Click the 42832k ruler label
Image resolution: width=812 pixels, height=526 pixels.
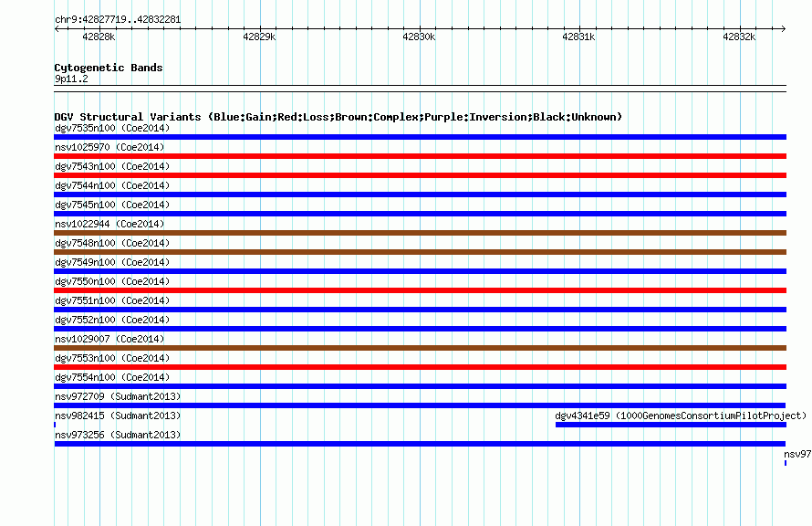pos(739,37)
